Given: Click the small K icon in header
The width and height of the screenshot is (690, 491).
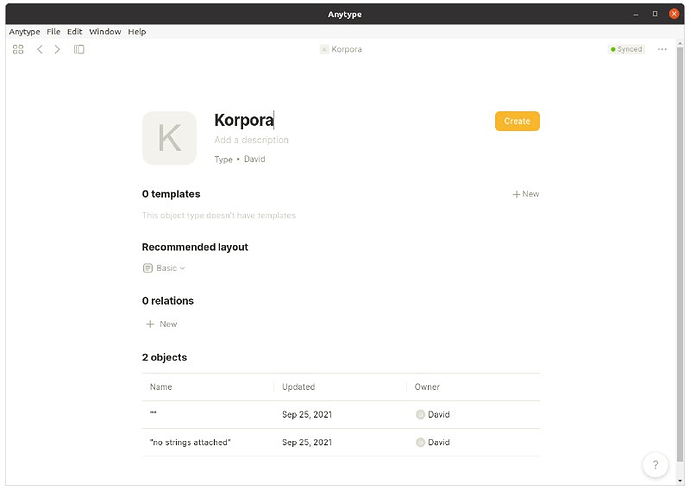Looking at the screenshot, I should (x=324, y=49).
